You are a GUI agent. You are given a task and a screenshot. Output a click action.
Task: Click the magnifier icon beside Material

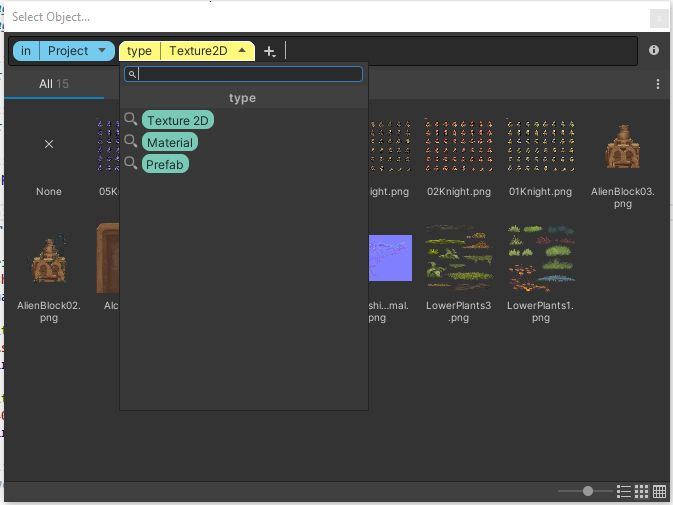click(x=131, y=142)
